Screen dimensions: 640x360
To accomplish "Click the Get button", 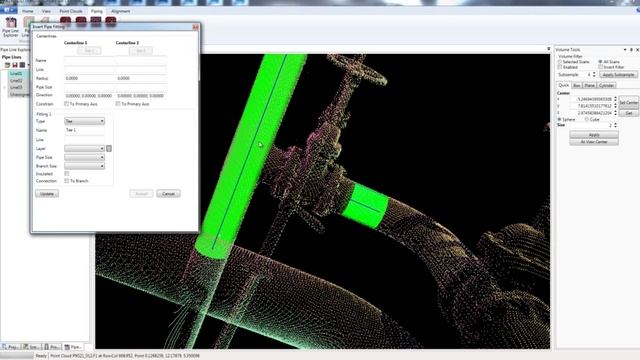I will [629, 113].
